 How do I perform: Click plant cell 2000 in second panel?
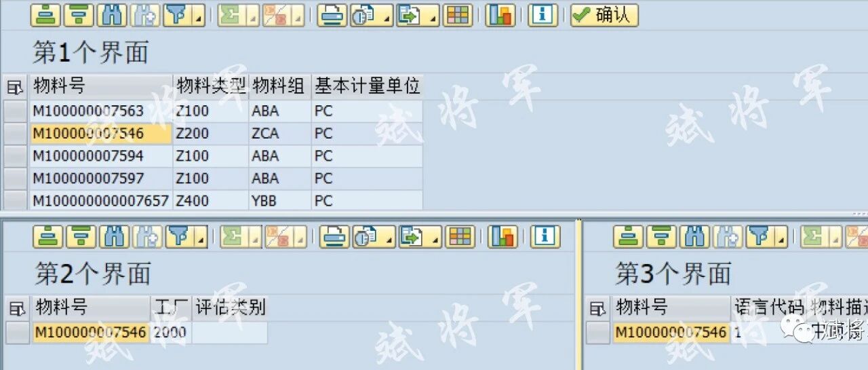coord(172,333)
